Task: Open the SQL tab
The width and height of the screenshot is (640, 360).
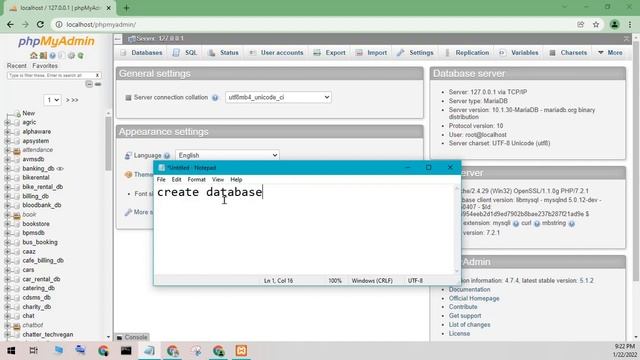Action: pos(185,53)
